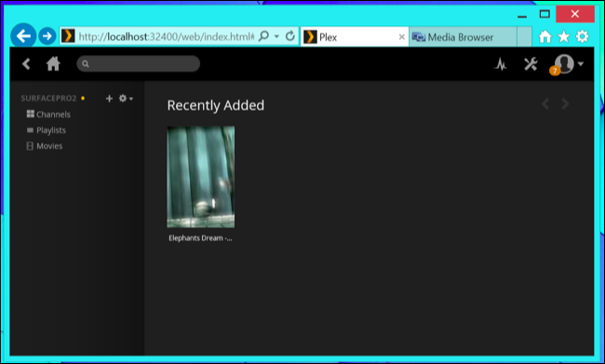Click the Plex search field
605x364 pixels.
click(138, 63)
